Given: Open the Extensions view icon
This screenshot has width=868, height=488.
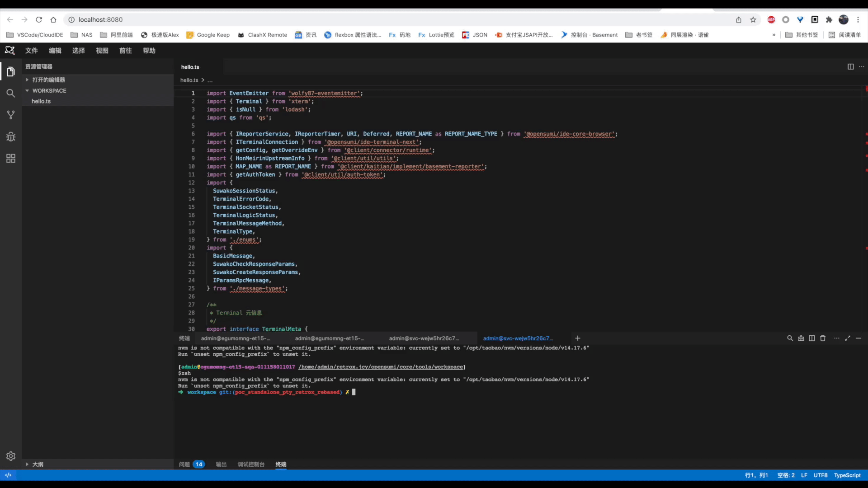Looking at the screenshot, I should (x=11, y=158).
